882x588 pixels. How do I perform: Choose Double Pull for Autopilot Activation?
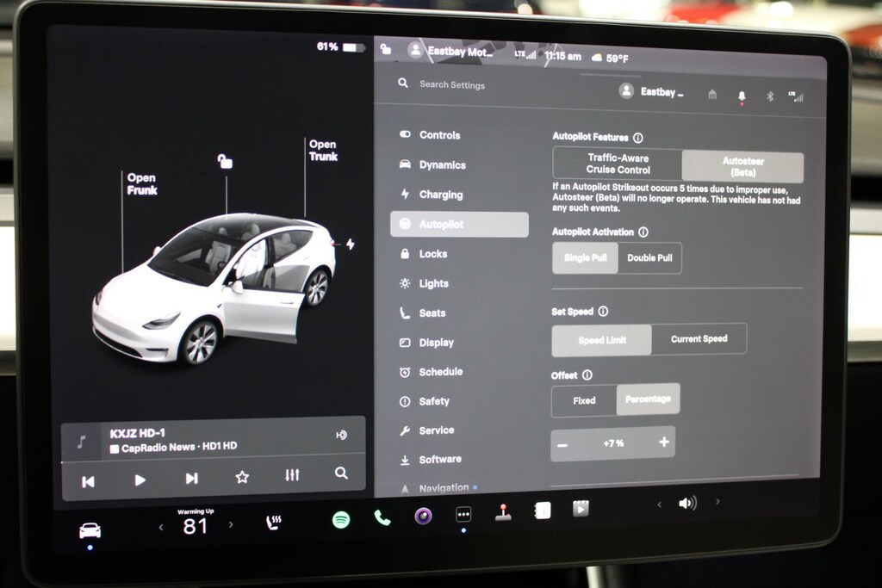pos(649,258)
